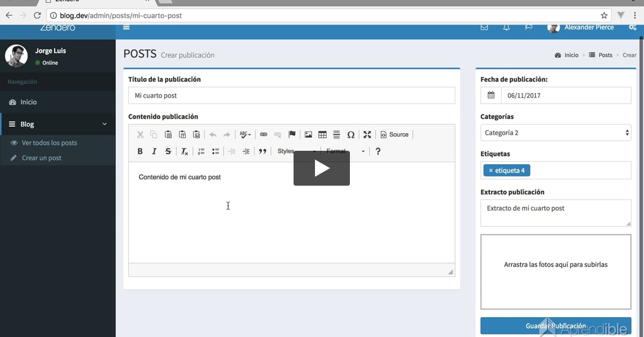Click the Unlink icon
Viewport: 644px width, 337px height.
(277, 135)
